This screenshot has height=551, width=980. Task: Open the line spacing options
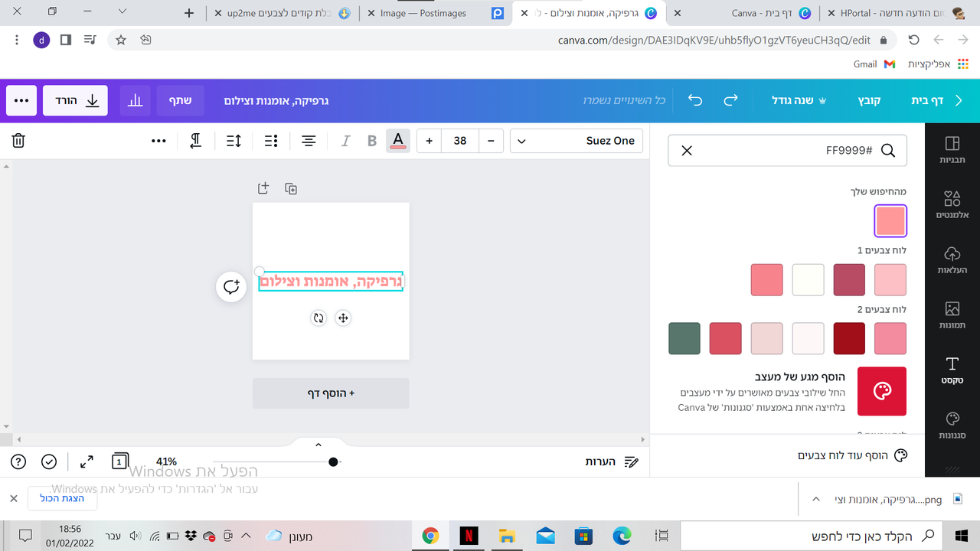coord(234,141)
